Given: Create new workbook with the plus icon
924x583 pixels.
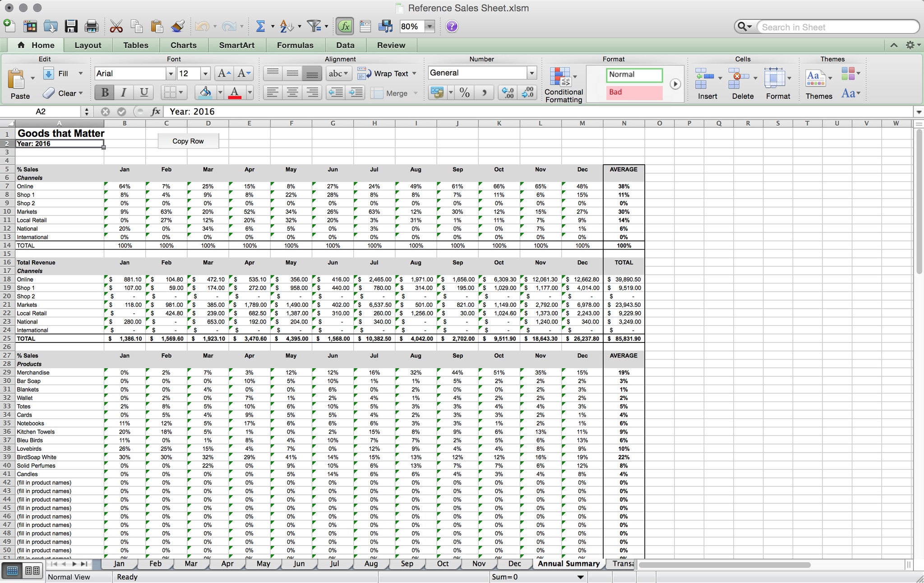Looking at the screenshot, I should [9, 26].
